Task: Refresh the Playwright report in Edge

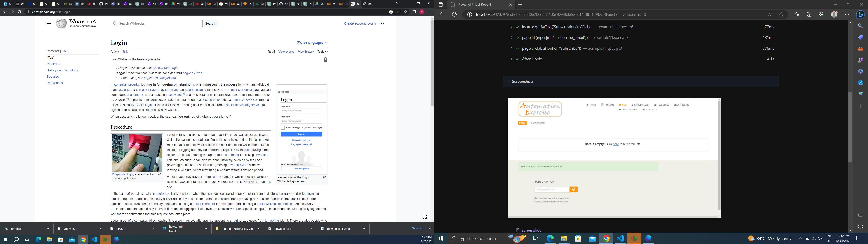Action: pyautogui.click(x=454, y=14)
